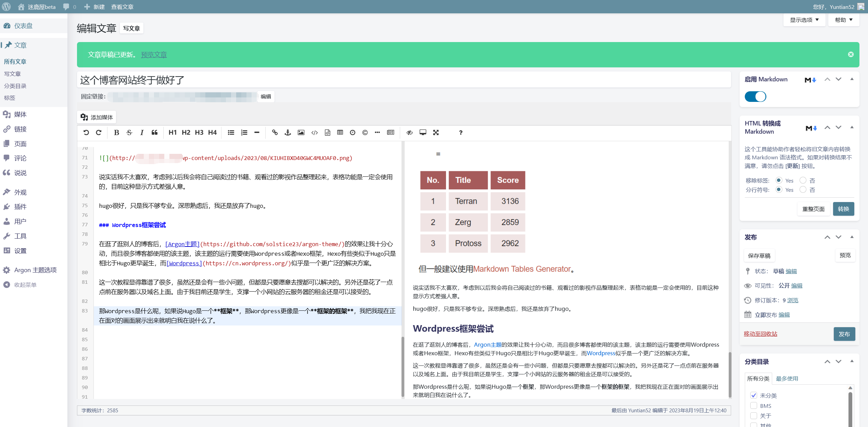This screenshot has width=868, height=427.
Task: Select 否 for 移除标签 option
Action: click(803, 180)
